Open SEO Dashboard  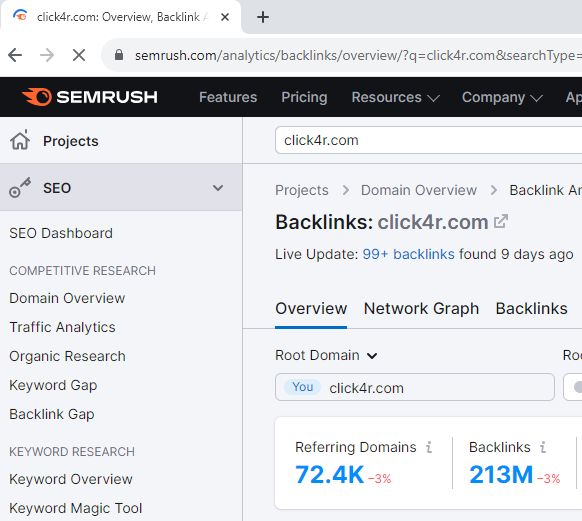pyautogui.click(x=61, y=233)
